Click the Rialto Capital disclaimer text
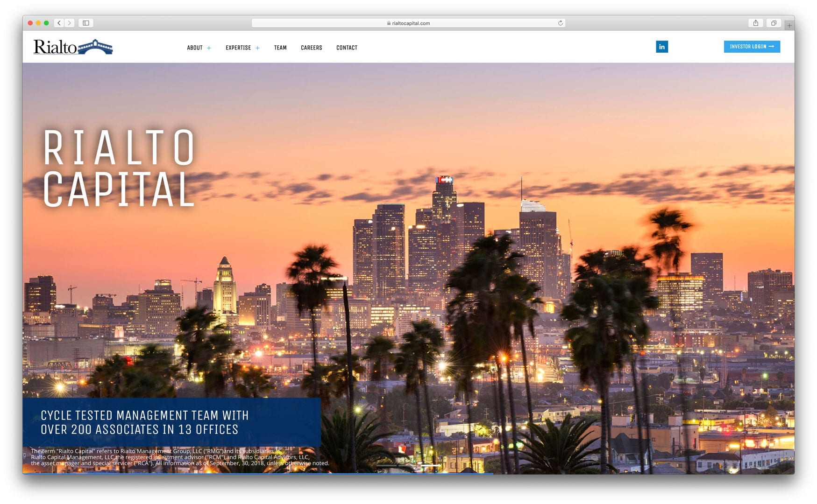This screenshot has width=817, height=504. click(x=180, y=457)
